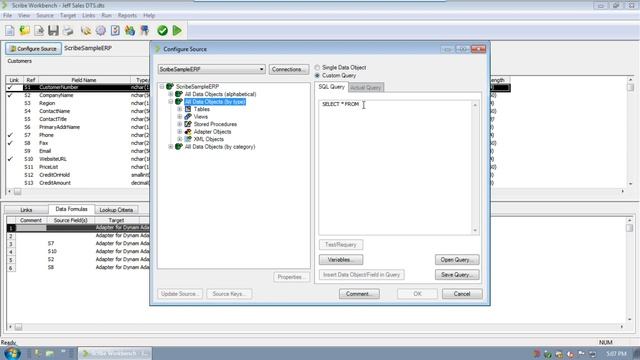Click the Print toolbar icon

tap(68, 31)
